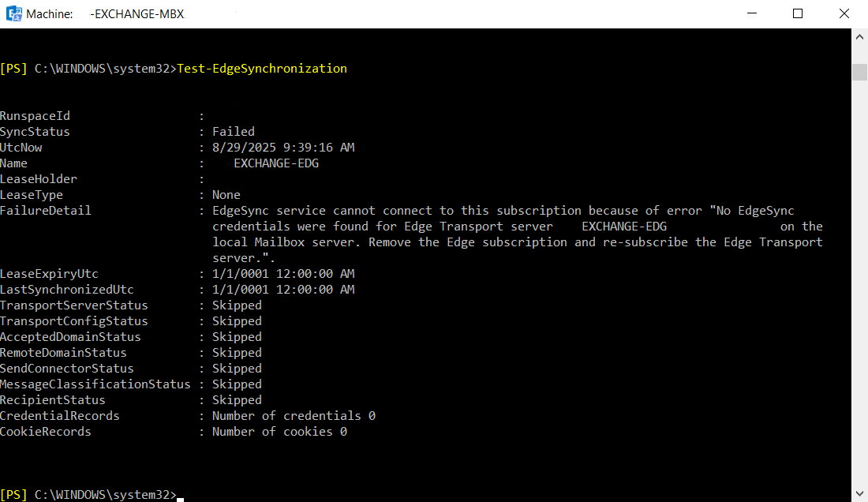The image size is (868, 502).
Task: Click the 'CredentialRecords' field label
Action: click(60, 416)
